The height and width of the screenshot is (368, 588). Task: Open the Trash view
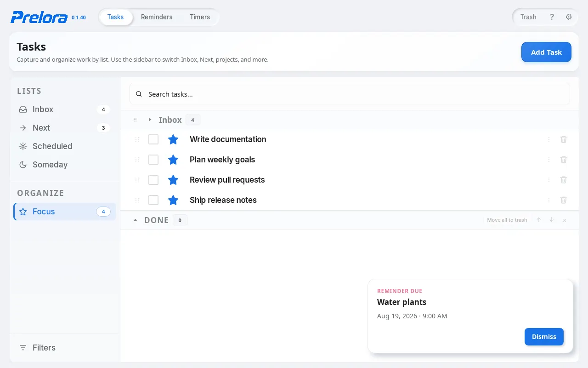528,17
